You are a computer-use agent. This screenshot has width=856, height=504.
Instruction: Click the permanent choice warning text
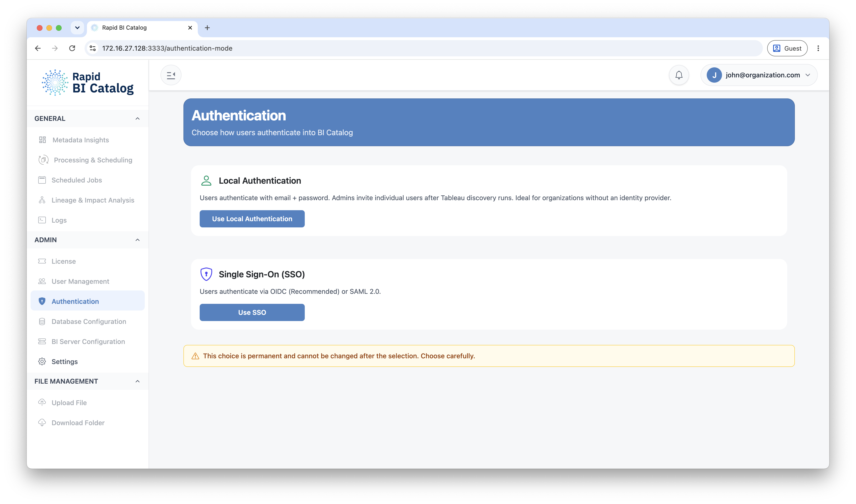pyautogui.click(x=339, y=356)
